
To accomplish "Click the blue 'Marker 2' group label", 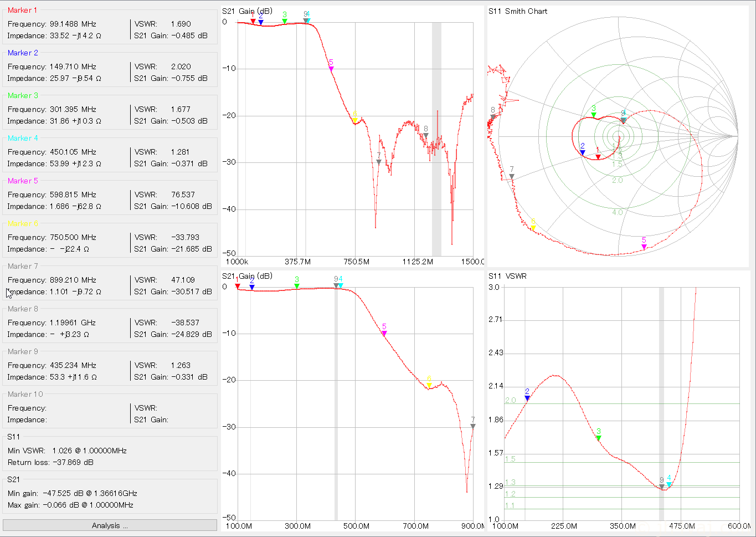I will [x=23, y=53].
